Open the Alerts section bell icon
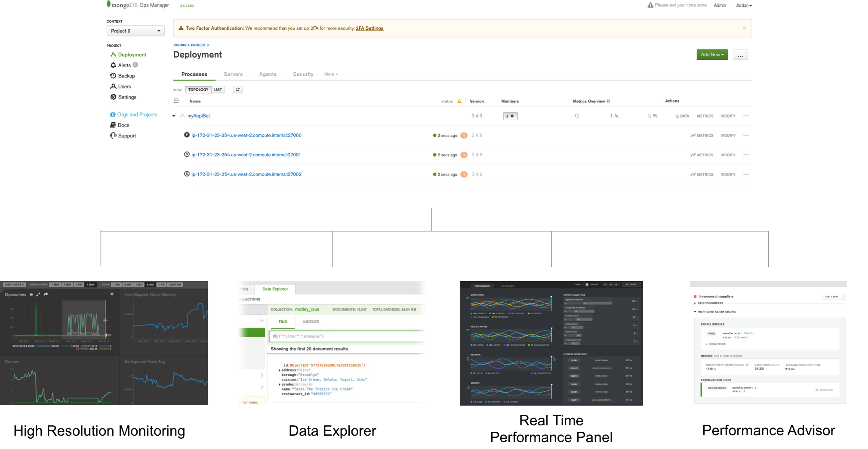868x449 pixels. (x=113, y=65)
